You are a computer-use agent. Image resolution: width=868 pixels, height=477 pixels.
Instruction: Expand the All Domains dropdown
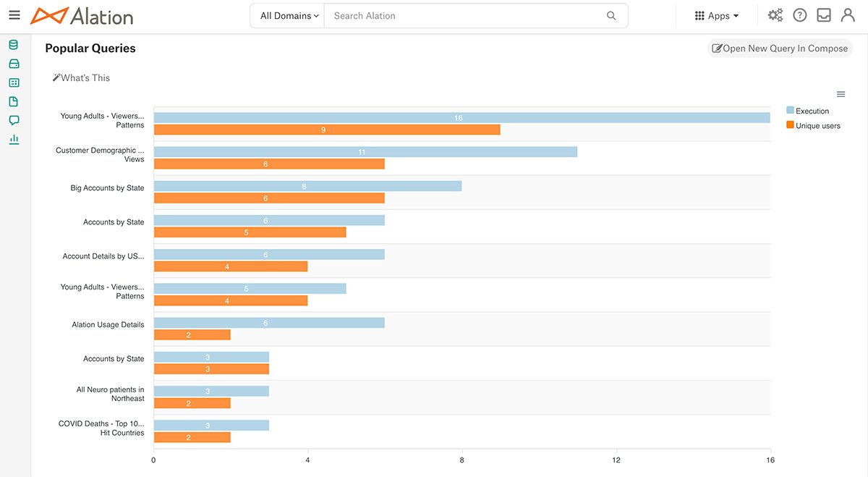pyautogui.click(x=289, y=16)
